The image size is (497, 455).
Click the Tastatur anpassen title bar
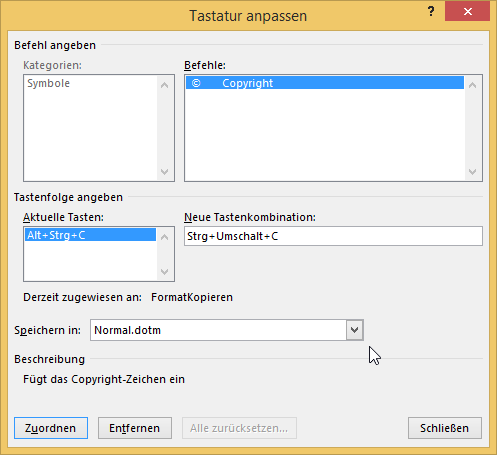click(248, 16)
